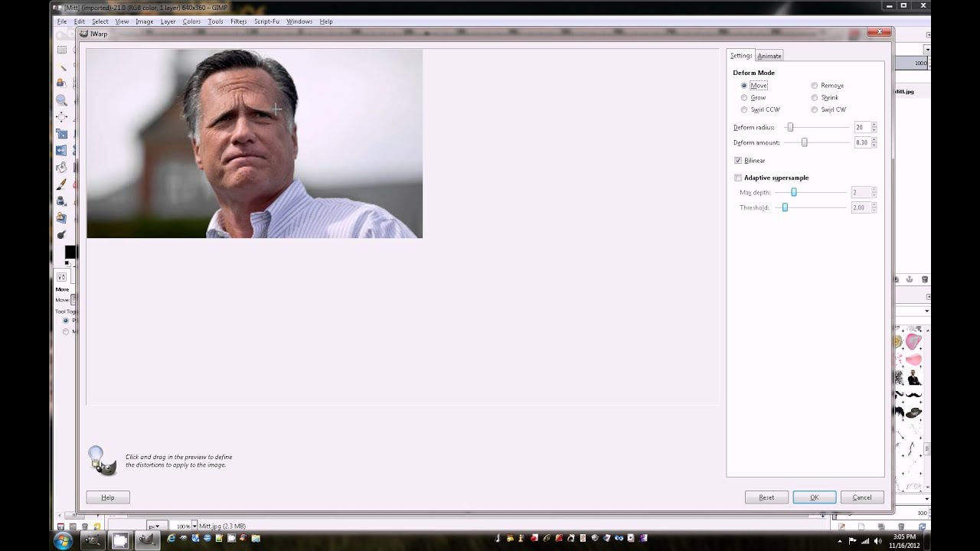Image resolution: width=980 pixels, height=551 pixels.
Task: Open the Tools menu
Action: point(216,21)
